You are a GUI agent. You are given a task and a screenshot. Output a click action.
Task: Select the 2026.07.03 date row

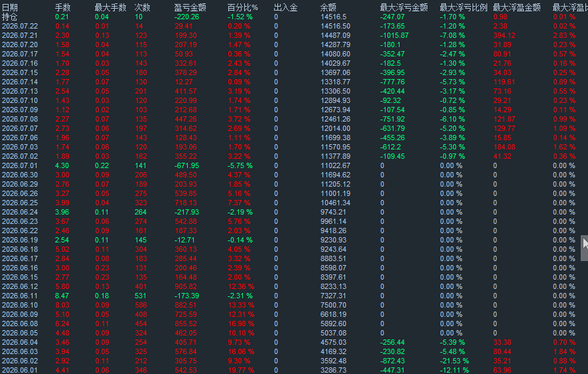(x=20, y=147)
